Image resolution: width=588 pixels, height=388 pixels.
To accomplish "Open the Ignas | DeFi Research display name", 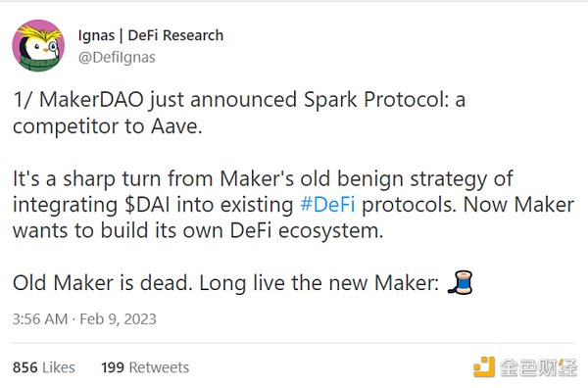I will [x=151, y=35].
